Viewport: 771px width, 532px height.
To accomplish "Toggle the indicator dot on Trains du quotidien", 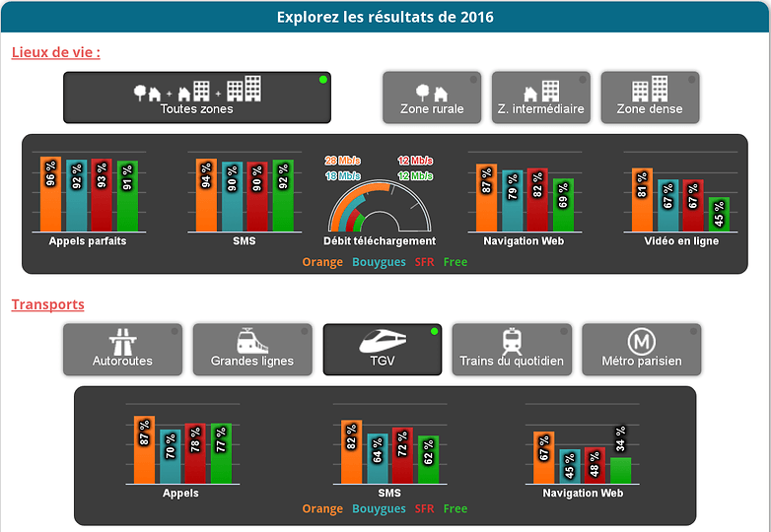I will click(x=564, y=331).
